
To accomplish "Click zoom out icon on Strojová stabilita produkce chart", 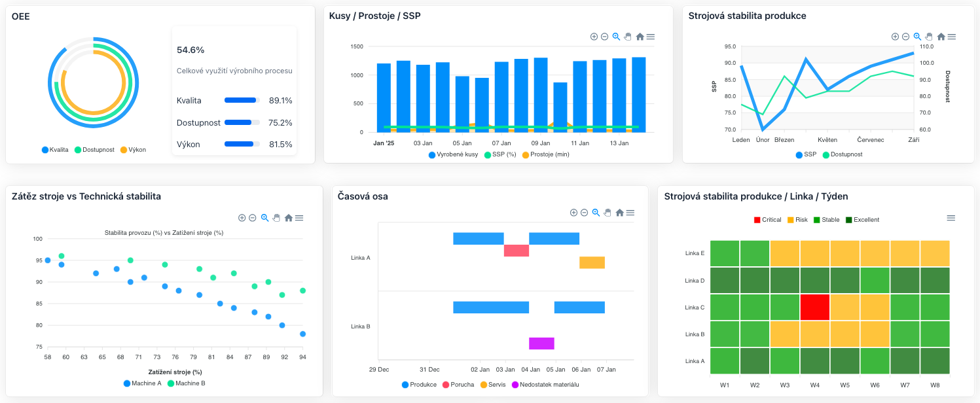I will point(905,37).
